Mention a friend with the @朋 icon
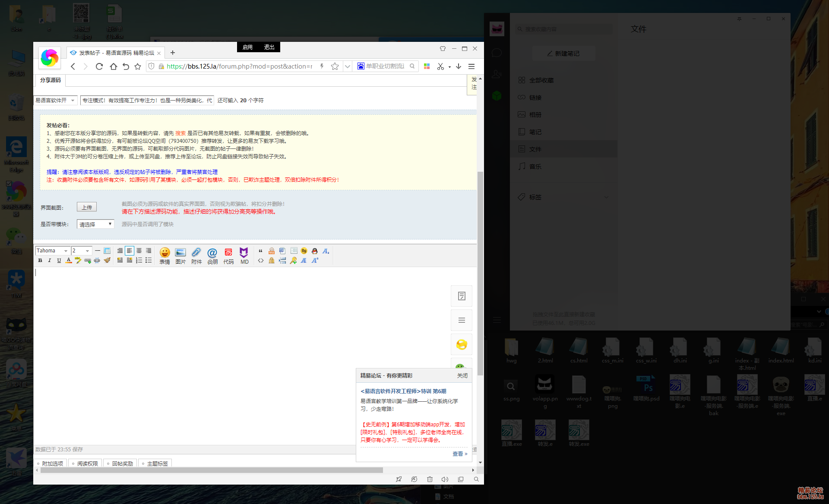This screenshot has width=829, height=504. click(x=212, y=255)
